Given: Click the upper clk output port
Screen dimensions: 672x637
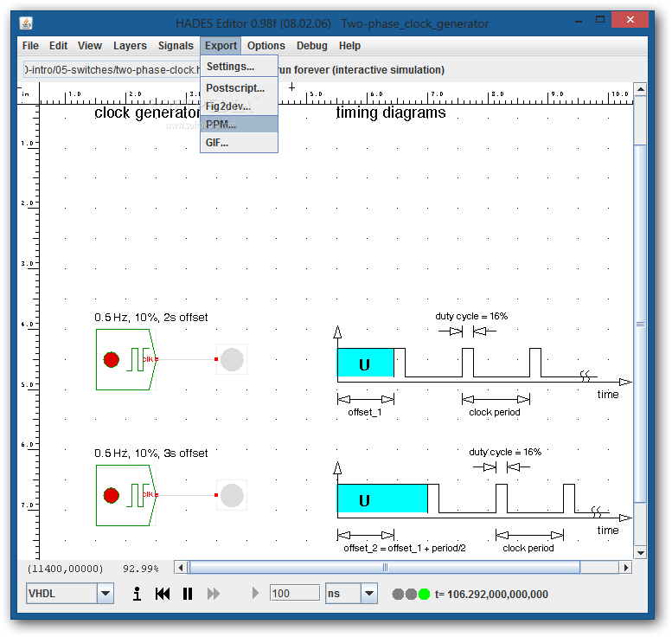Looking at the screenshot, I should [157, 359].
